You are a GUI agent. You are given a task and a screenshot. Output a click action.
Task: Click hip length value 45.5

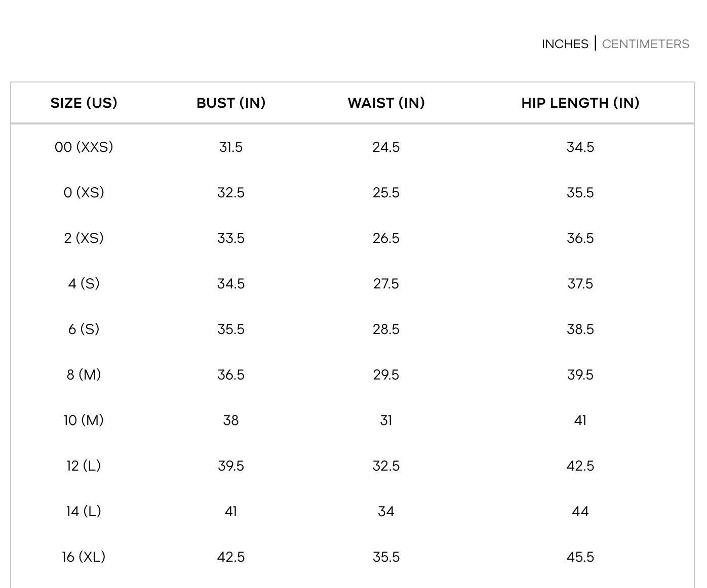point(580,557)
